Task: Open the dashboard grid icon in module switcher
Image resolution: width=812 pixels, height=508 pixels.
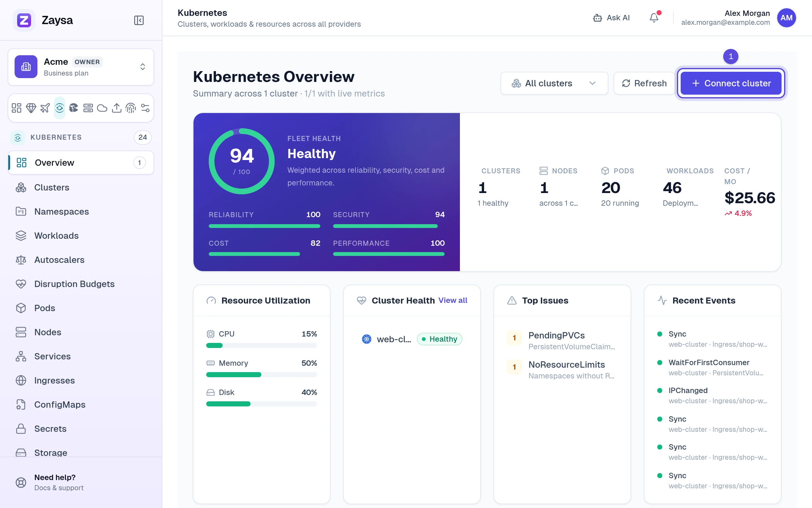Action: tap(16, 108)
